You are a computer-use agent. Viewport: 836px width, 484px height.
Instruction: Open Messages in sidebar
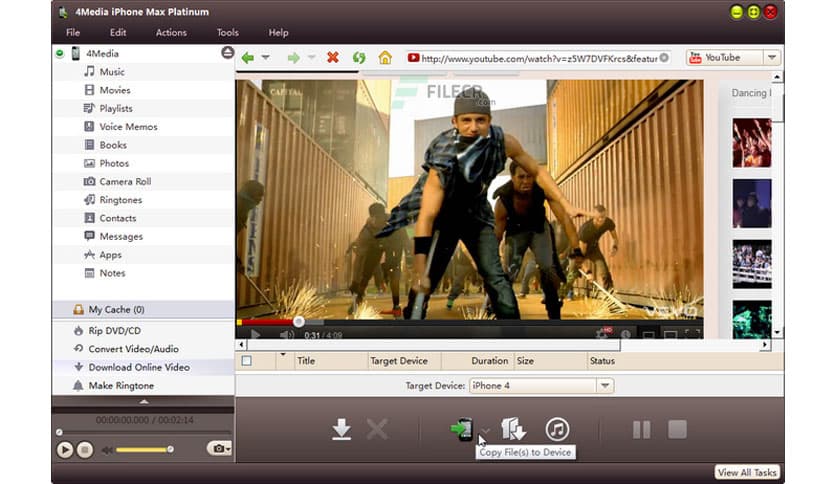tap(121, 236)
